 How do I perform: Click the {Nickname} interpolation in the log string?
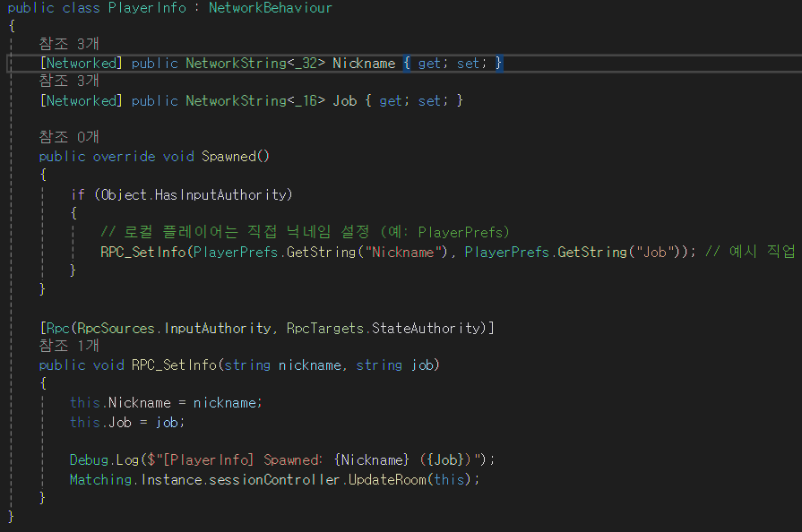pyautogui.click(x=372, y=460)
